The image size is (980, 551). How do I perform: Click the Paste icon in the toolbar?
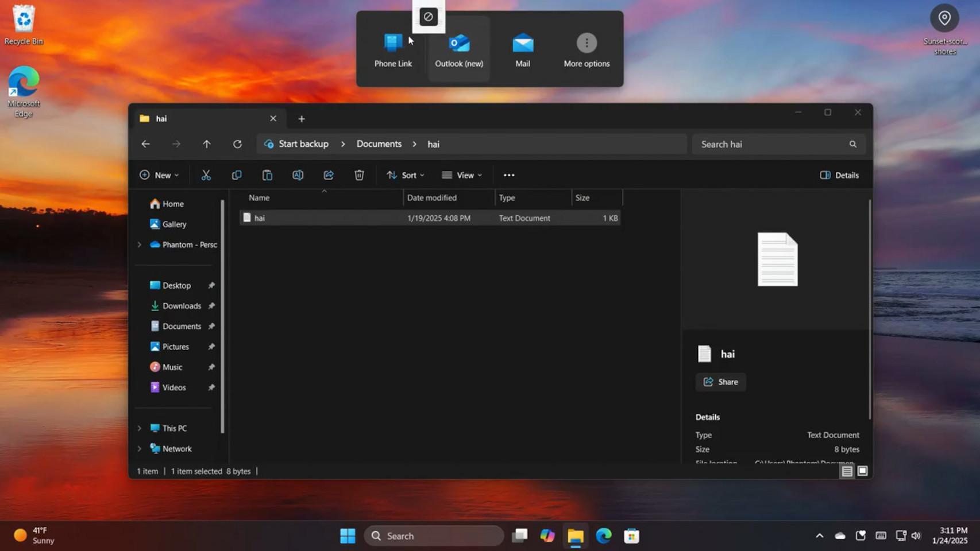(267, 175)
